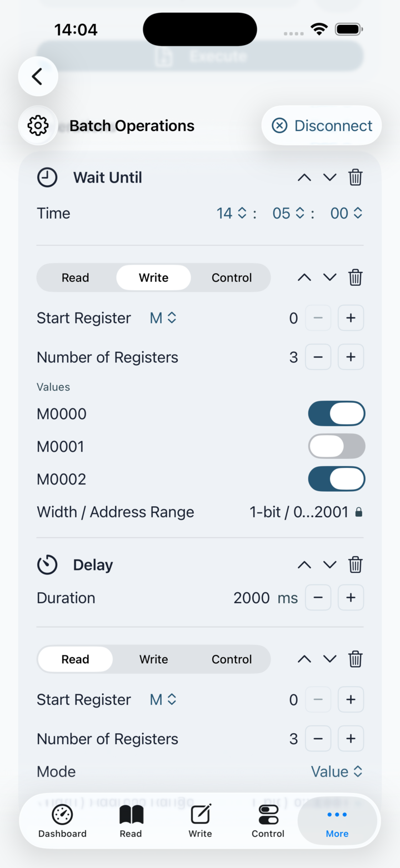
Task: Move the Wait Until step down
Action: click(330, 178)
